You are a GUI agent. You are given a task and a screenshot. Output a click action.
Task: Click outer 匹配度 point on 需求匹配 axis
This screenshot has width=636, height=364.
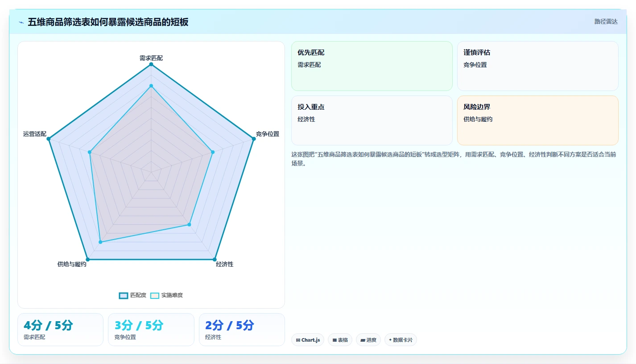tap(151, 64)
